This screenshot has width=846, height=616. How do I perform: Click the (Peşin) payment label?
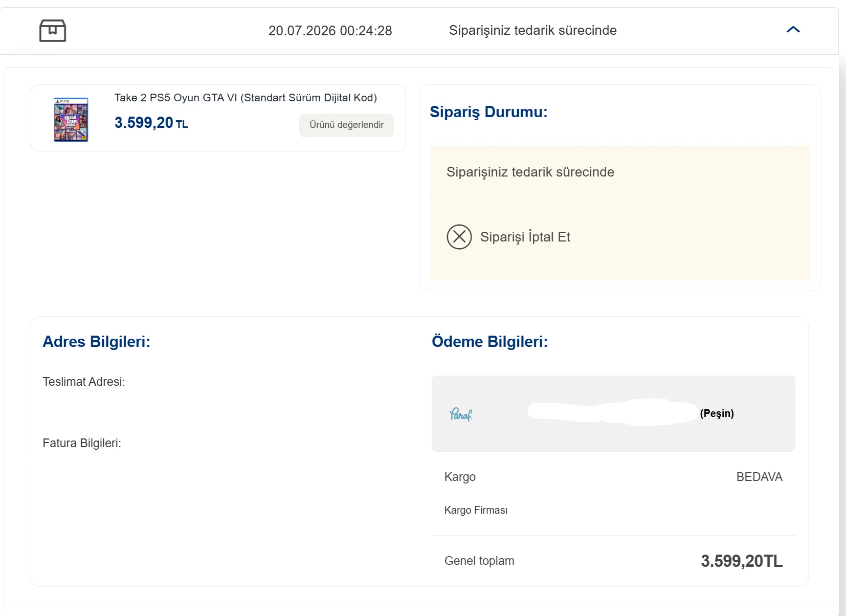[717, 413]
